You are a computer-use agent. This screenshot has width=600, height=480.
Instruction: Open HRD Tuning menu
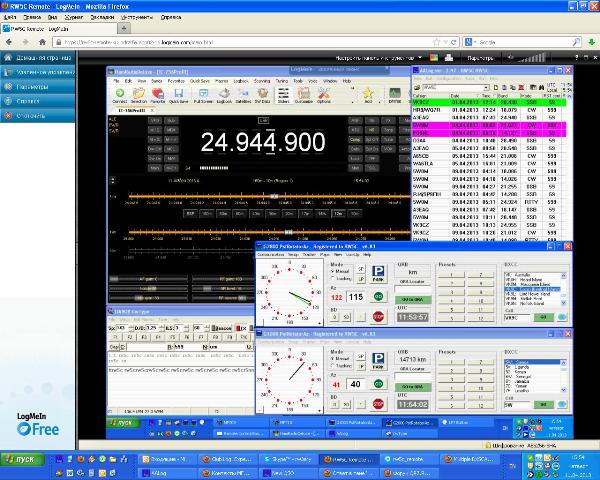click(282, 81)
